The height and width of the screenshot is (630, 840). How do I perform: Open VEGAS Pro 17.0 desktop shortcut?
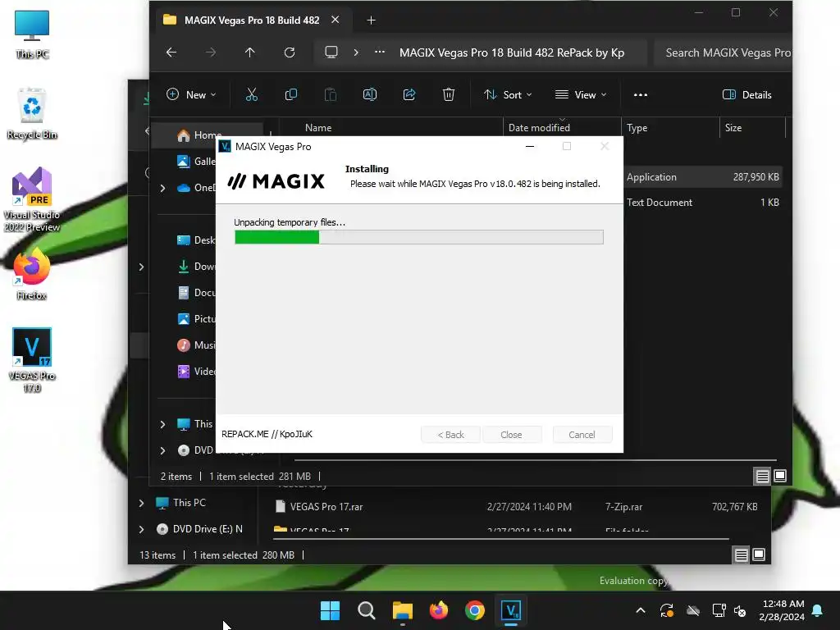[32, 359]
